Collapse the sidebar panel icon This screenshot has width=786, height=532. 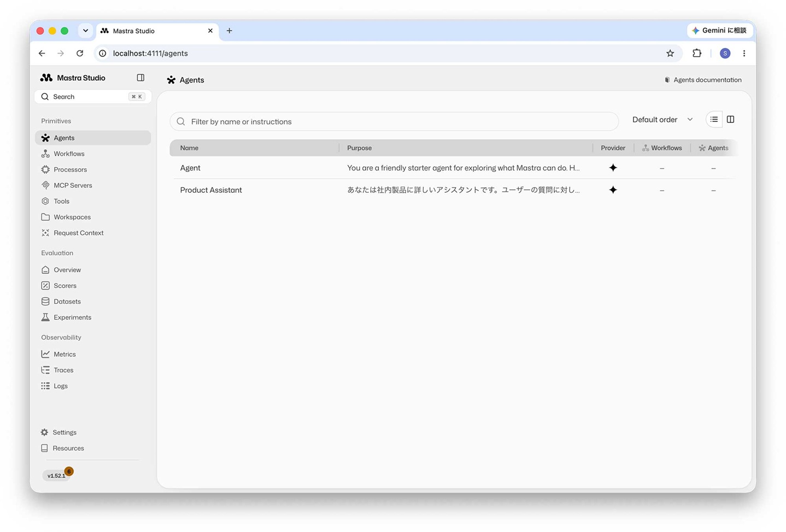tap(140, 78)
